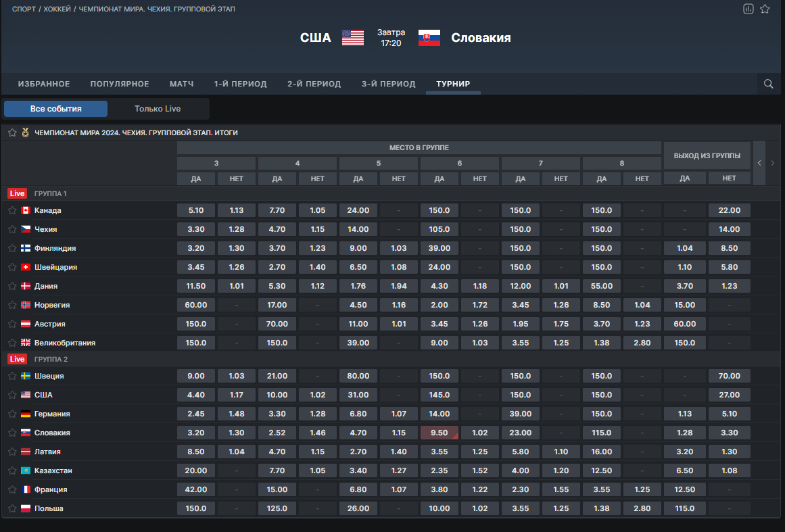This screenshot has height=532, width=785.
Task: Pick Канада 3rd place odds 5.10
Action: pyautogui.click(x=196, y=210)
